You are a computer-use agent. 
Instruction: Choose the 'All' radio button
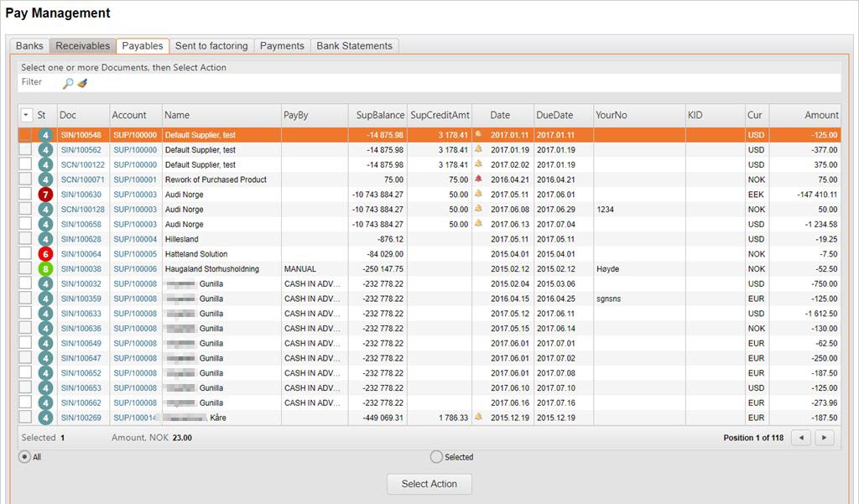[x=25, y=457]
